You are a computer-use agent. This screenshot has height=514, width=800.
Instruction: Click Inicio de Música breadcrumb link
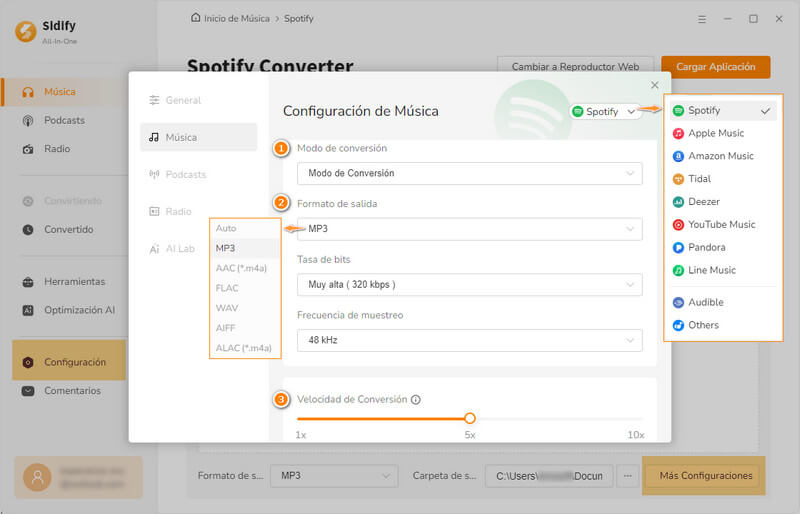click(237, 18)
